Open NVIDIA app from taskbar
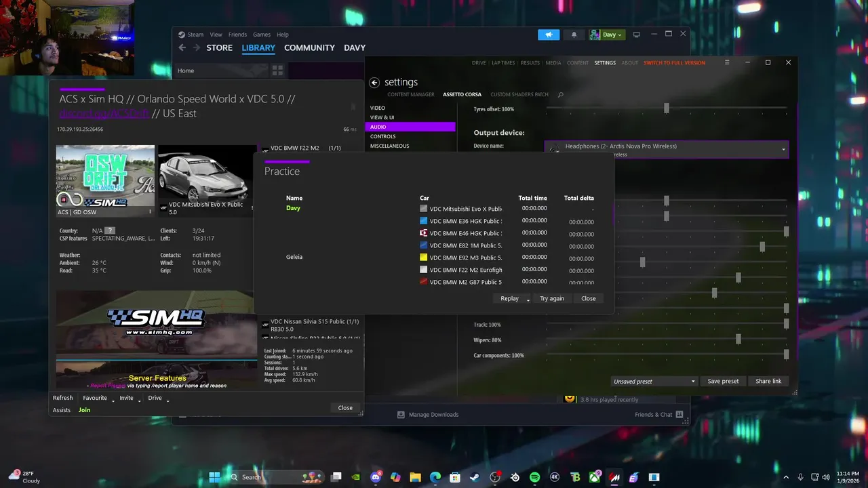Screen dimensions: 868x488 356,477
